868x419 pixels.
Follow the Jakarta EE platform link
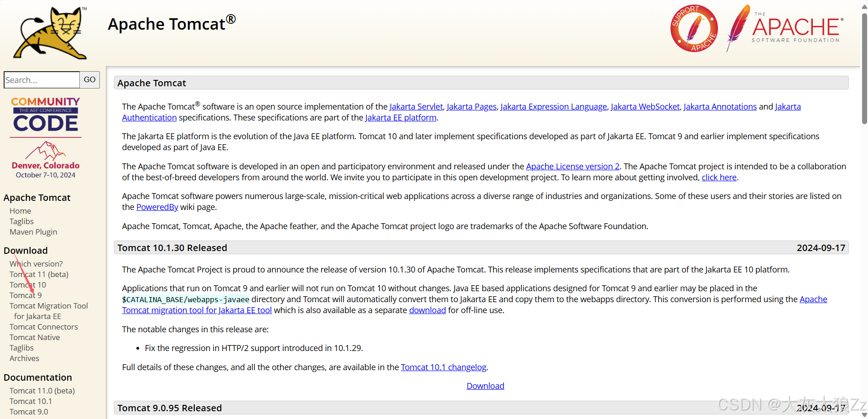pos(400,117)
